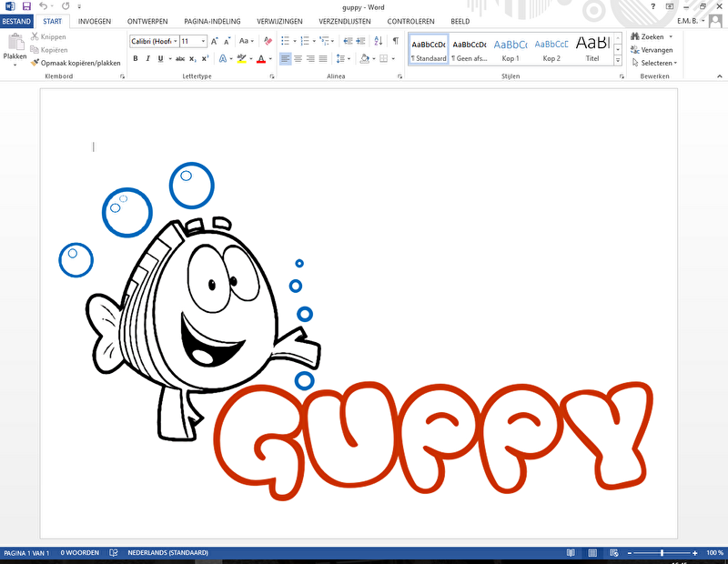Align the paragraph text right
This screenshot has width=728, height=564.
[310, 58]
